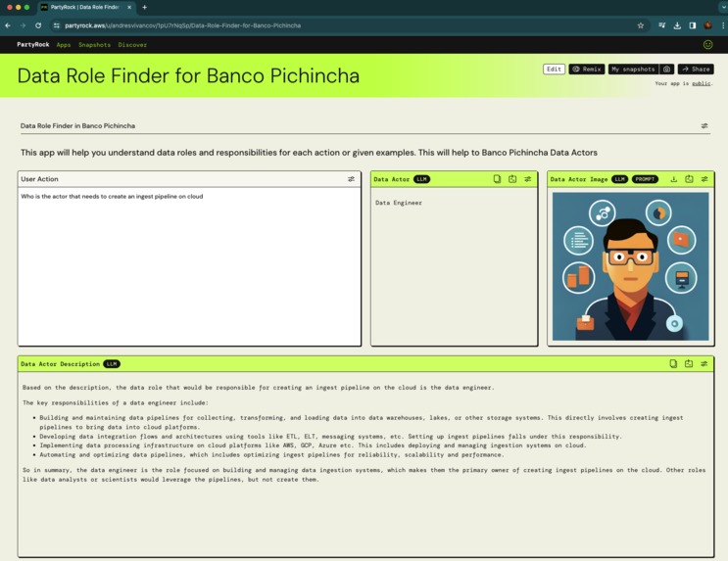Click the bullet starting 'Automating and optimizing data pipelines'

point(271,454)
